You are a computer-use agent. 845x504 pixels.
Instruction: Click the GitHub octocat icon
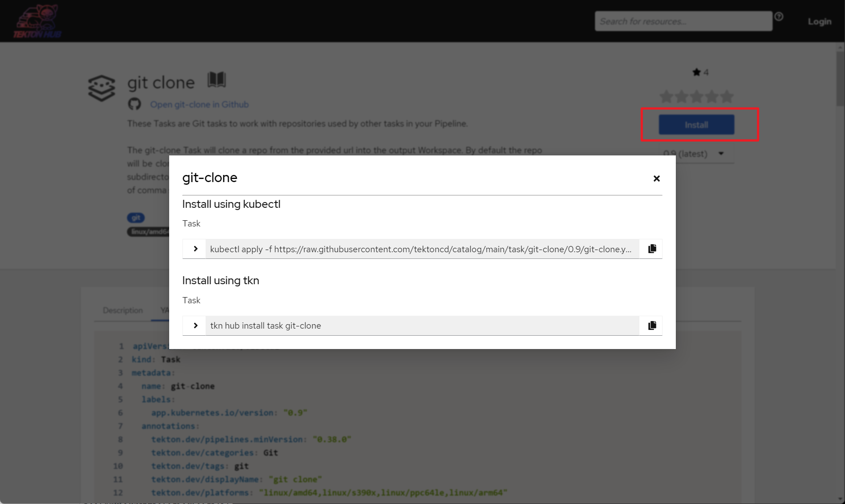coord(135,104)
